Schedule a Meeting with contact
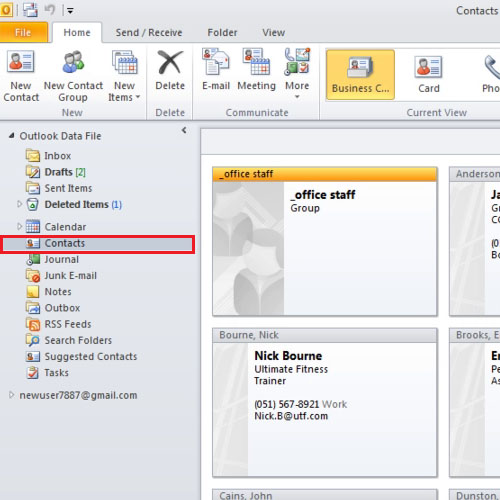The width and height of the screenshot is (500, 500). (x=256, y=70)
